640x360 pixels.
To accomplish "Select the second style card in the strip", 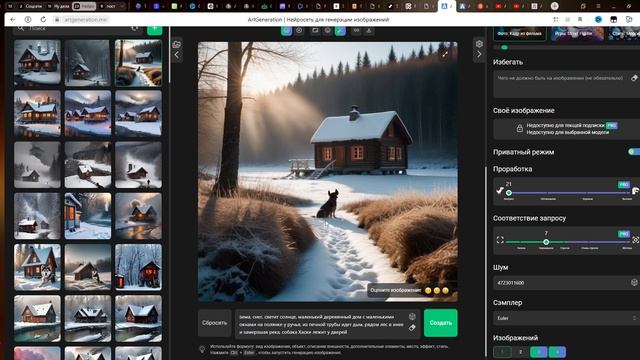I will pos(577,33).
